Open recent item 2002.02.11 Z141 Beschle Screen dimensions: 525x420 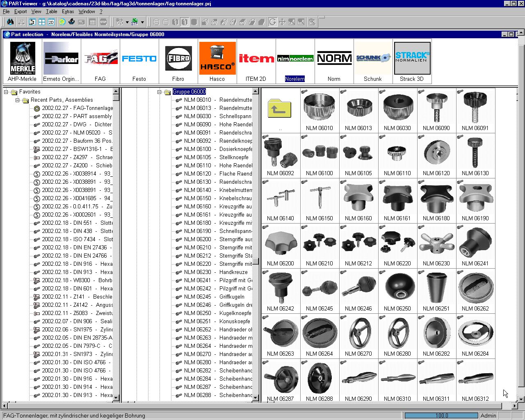(x=73, y=297)
